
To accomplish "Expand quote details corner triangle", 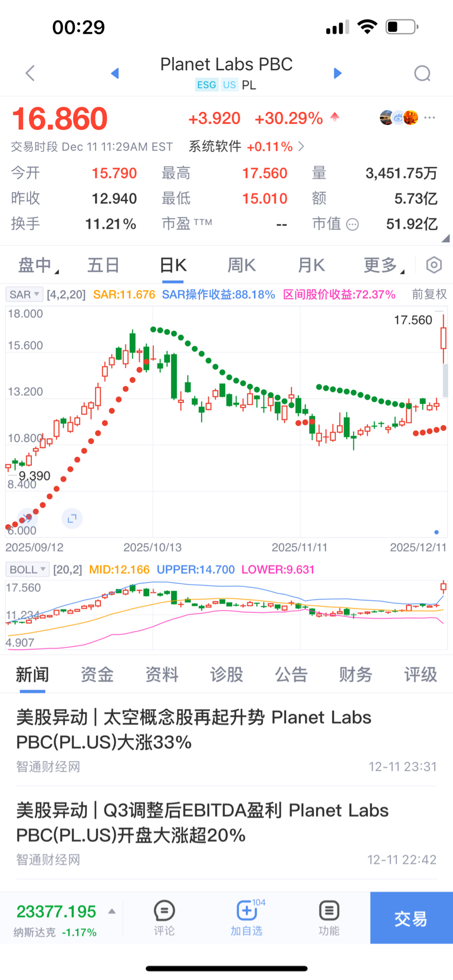I will (x=445, y=238).
